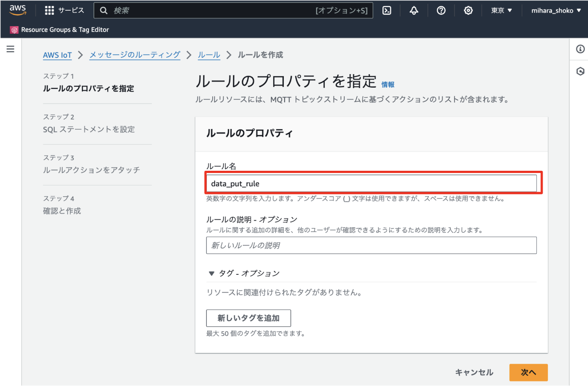Click the 次へ button
This screenshot has height=386, width=588.
coord(528,372)
